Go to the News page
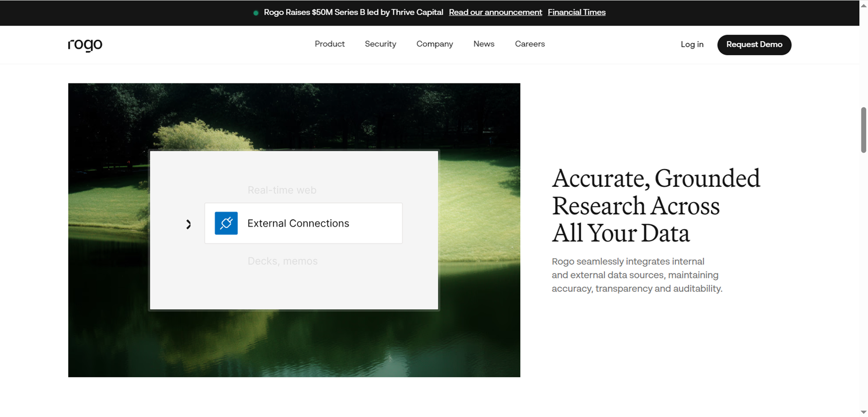 (x=484, y=44)
